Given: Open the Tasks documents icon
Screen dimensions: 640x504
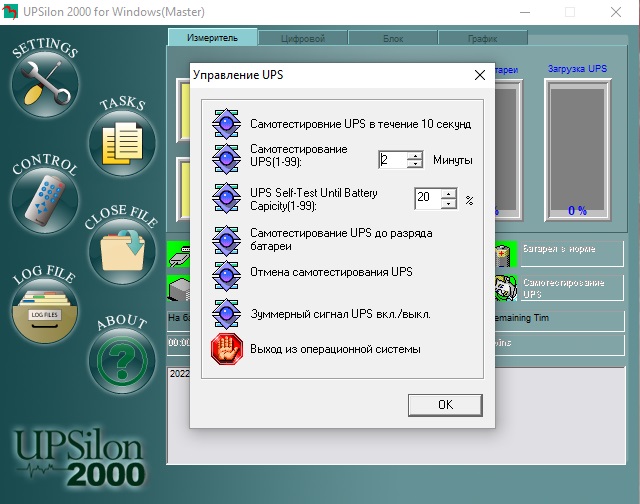Looking at the screenshot, I should coord(122,144).
